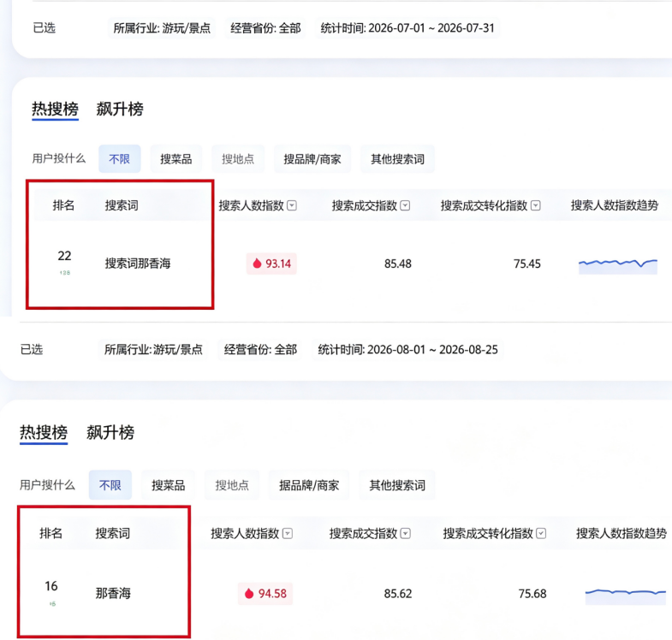Click sort icon on bottom 搜索成交转化指数 column
The width and height of the screenshot is (672, 640).
coord(541,533)
